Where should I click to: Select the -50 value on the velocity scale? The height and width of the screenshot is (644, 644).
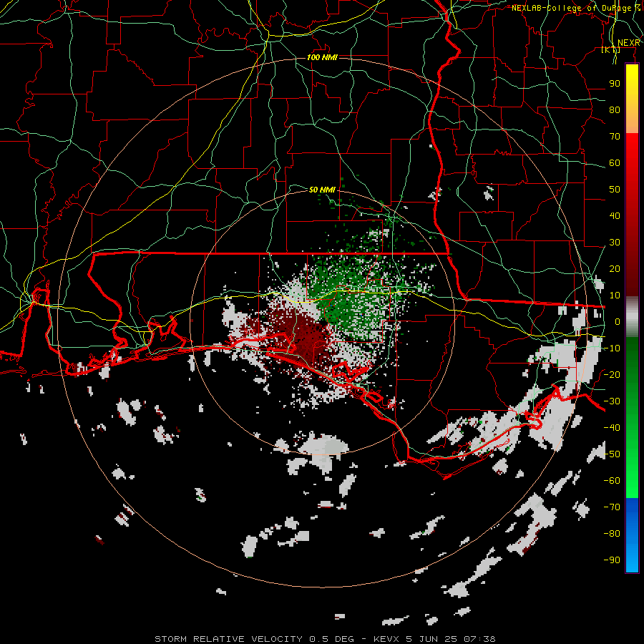(x=612, y=454)
